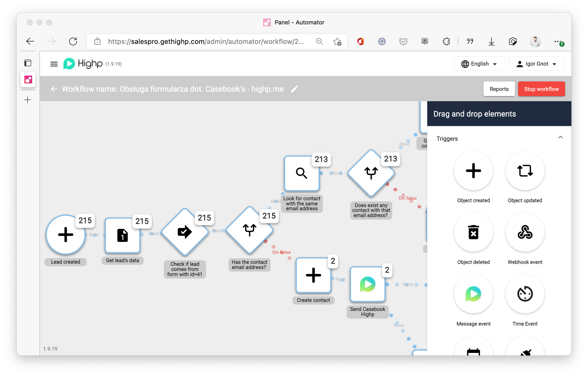Open the Pocket extension icon
This screenshot has width=588, height=376.
click(403, 41)
